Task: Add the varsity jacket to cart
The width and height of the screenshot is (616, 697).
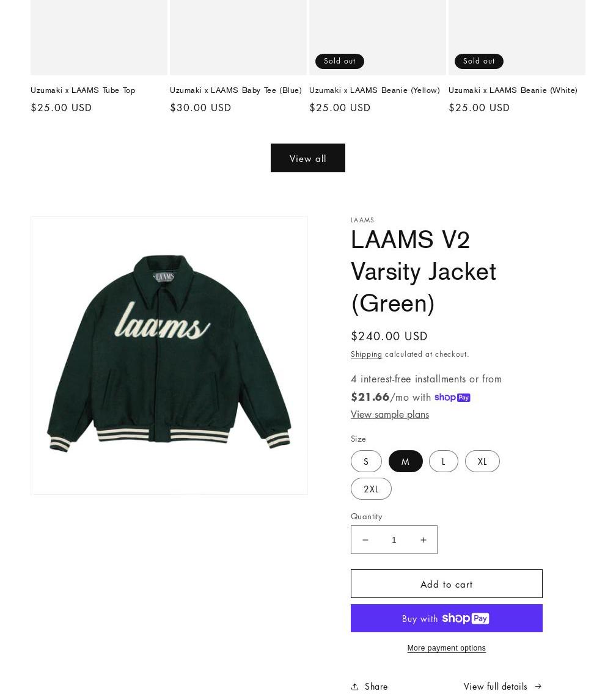Action: point(446,583)
